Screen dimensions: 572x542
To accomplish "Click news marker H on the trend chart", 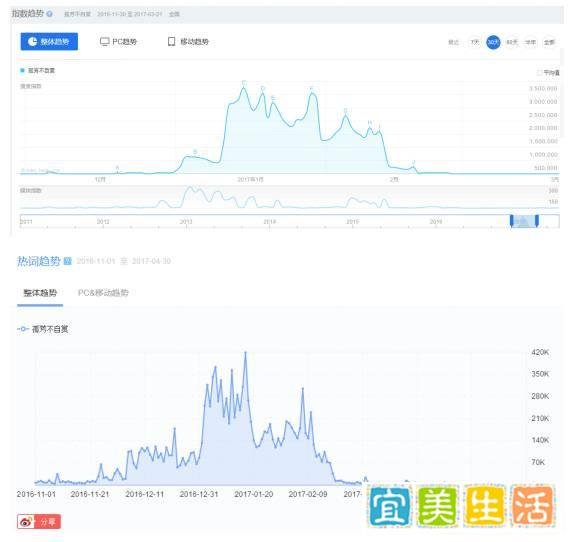I will (370, 123).
